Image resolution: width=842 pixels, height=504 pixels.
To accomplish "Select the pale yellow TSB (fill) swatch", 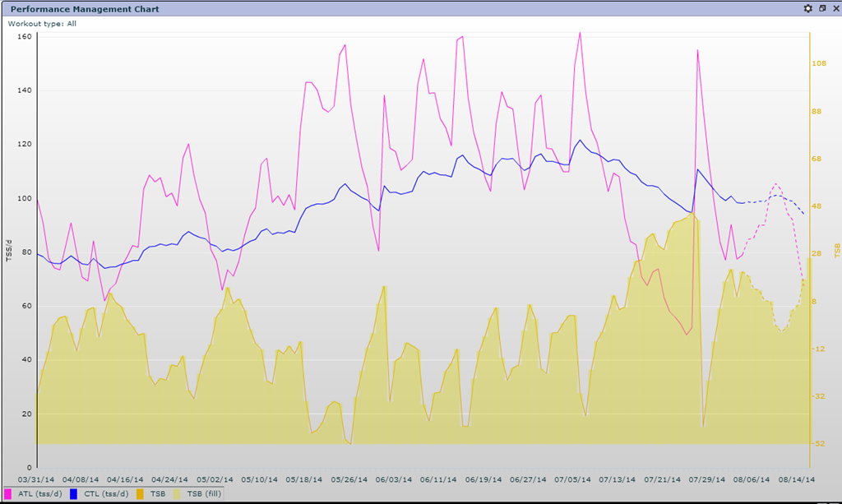I will click(x=176, y=494).
